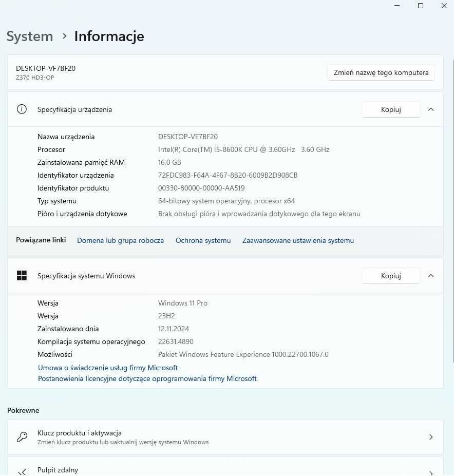Click the Windows Feature Experience pack value

pos(243,354)
